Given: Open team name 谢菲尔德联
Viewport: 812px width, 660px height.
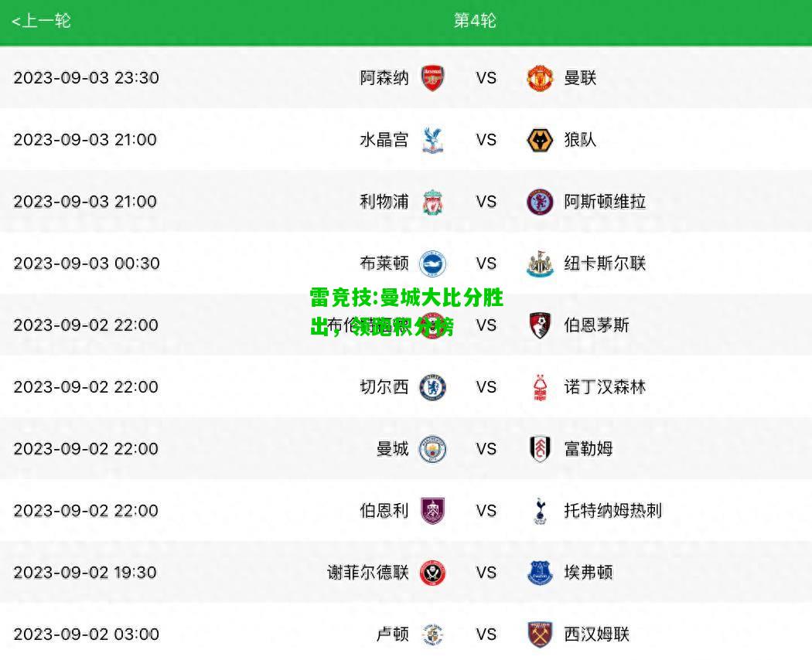Looking at the screenshot, I should [368, 573].
